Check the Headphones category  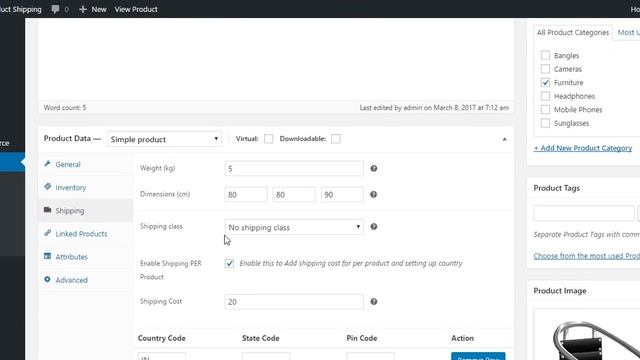point(545,96)
